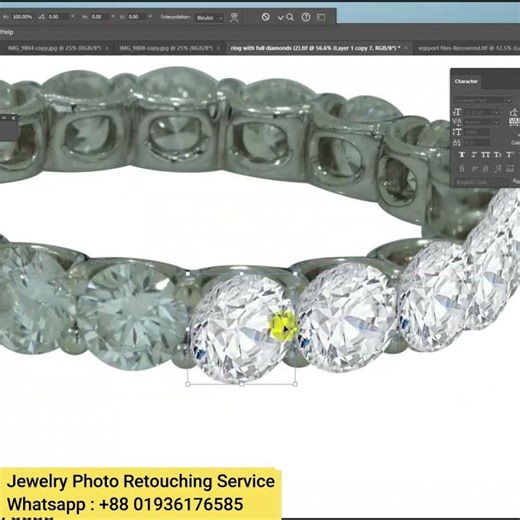Open the font size dropdown arrow
520x520 pixels.
point(496,112)
